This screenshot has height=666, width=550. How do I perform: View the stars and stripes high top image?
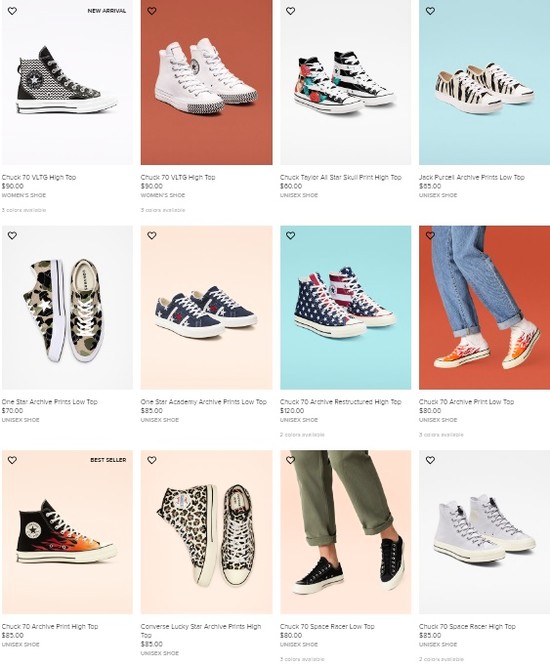(346, 308)
